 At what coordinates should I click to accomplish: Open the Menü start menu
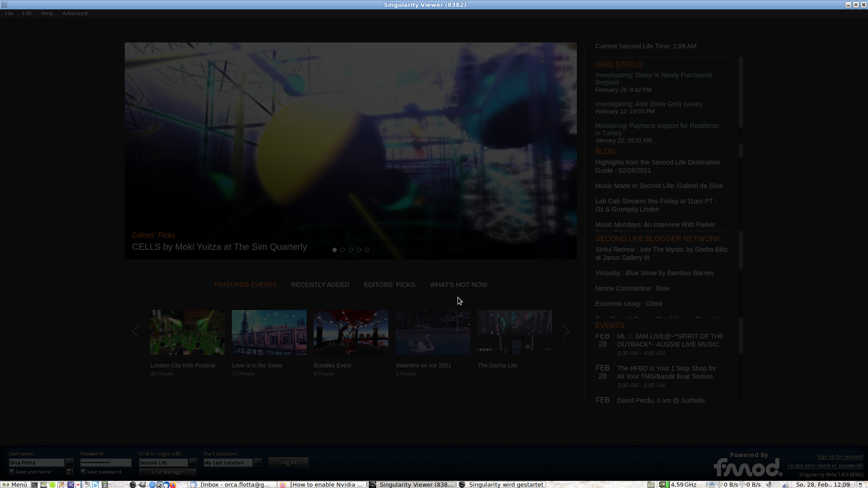click(x=15, y=484)
